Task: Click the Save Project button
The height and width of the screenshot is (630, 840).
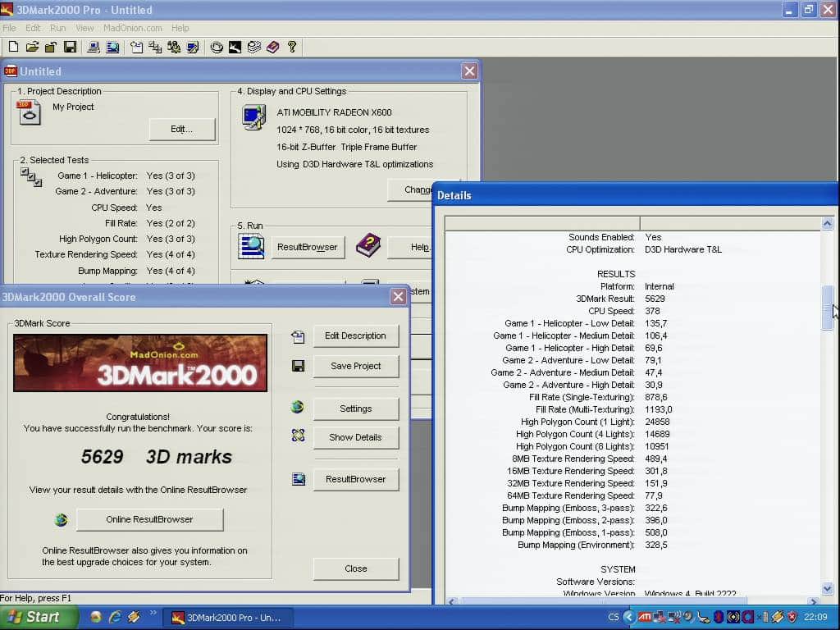Action: coord(356,366)
